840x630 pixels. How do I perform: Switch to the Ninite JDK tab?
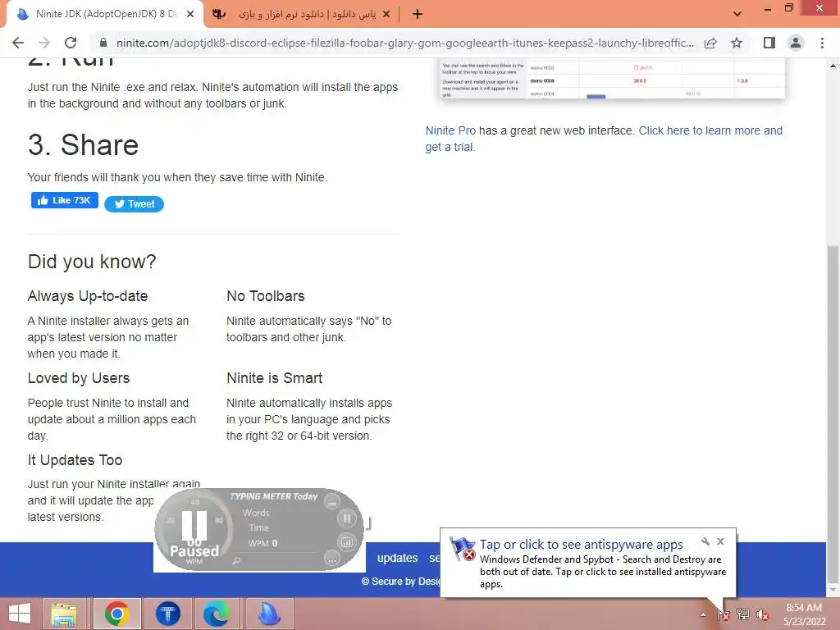[104, 15]
